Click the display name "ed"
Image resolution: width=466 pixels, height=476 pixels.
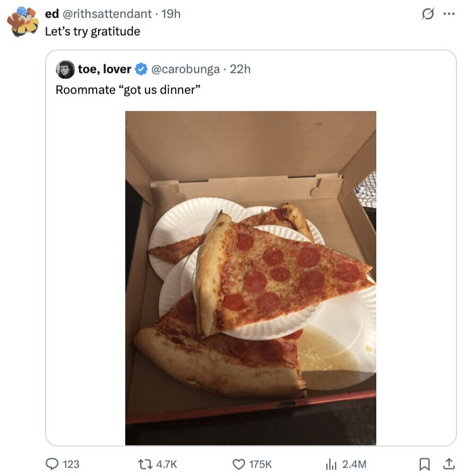coord(51,14)
